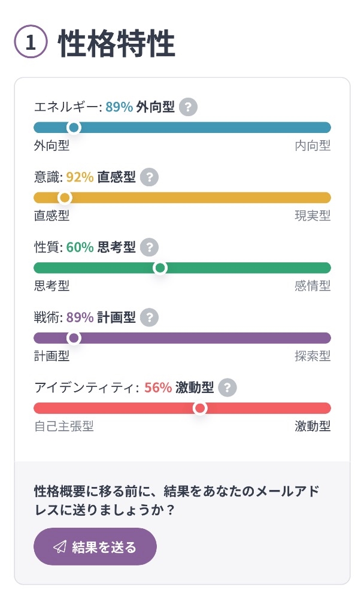Click the paper plane icon on send button
364x599 pixels.
pyautogui.click(x=59, y=547)
